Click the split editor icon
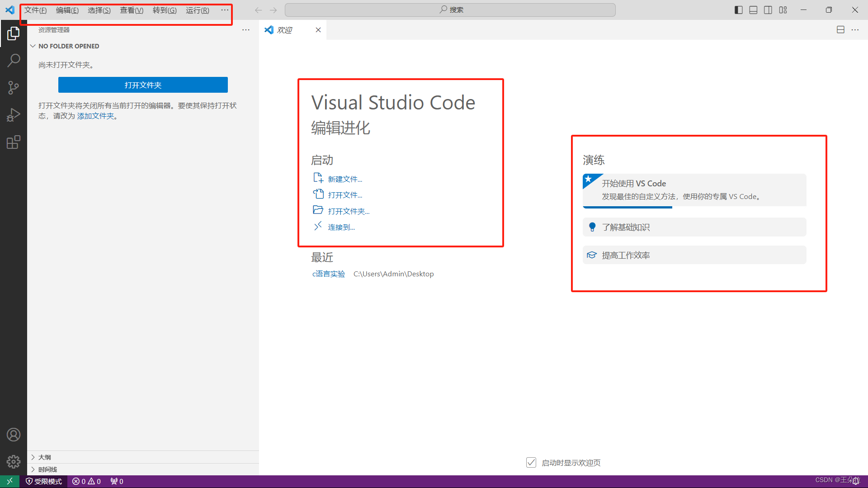 tap(840, 30)
